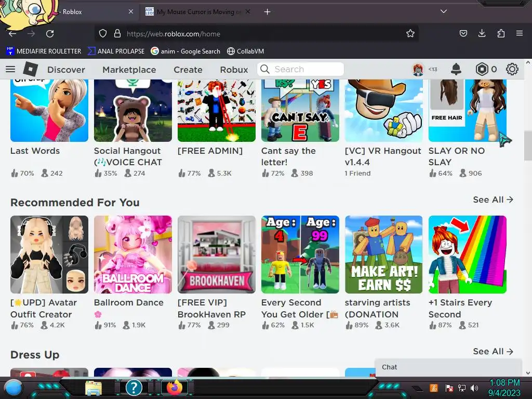Open starving artists game thumbnail
This screenshot has width=532, height=399.
pos(384,255)
